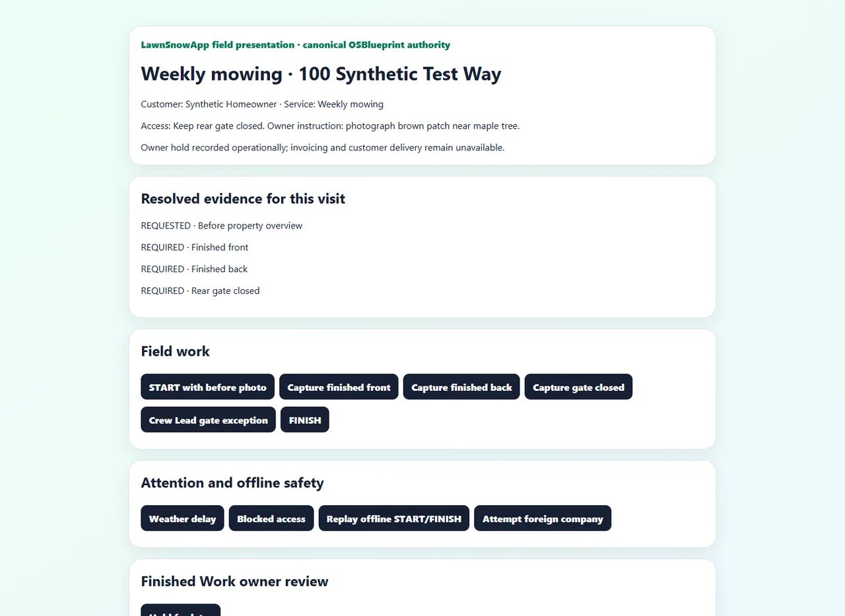845x616 pixels.
Task: Select the REQUIRED Rear gate closed line
Action: [200, 291]
